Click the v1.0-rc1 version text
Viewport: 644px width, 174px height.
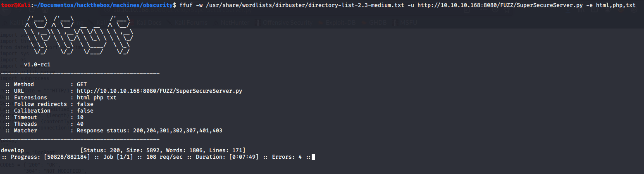[37, 64]
